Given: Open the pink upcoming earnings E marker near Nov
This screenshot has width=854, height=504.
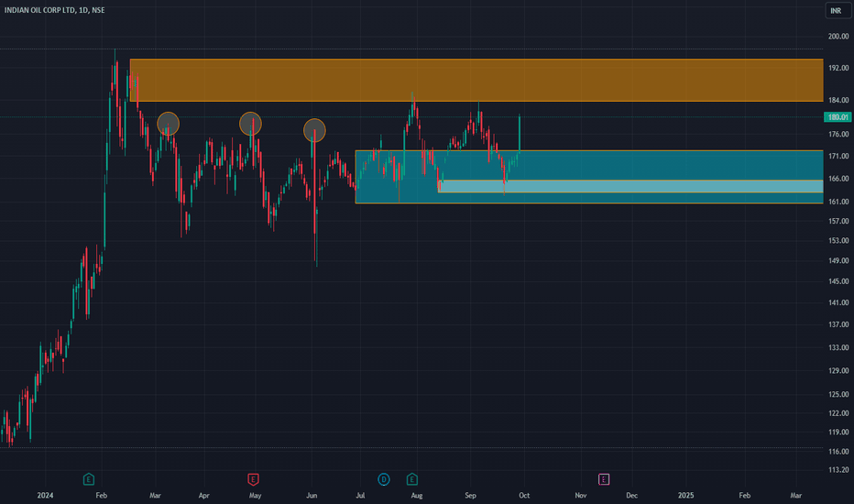Looking at the screenshot, I should 604,479.
